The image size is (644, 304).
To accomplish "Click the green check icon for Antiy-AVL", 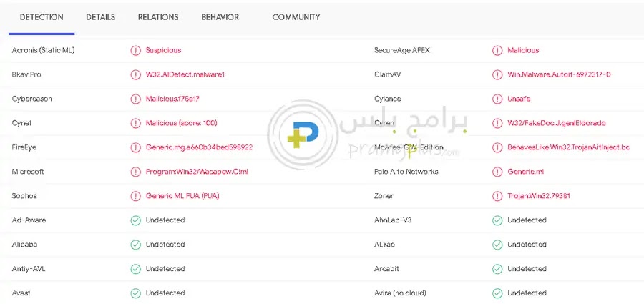I will (135, 269).
